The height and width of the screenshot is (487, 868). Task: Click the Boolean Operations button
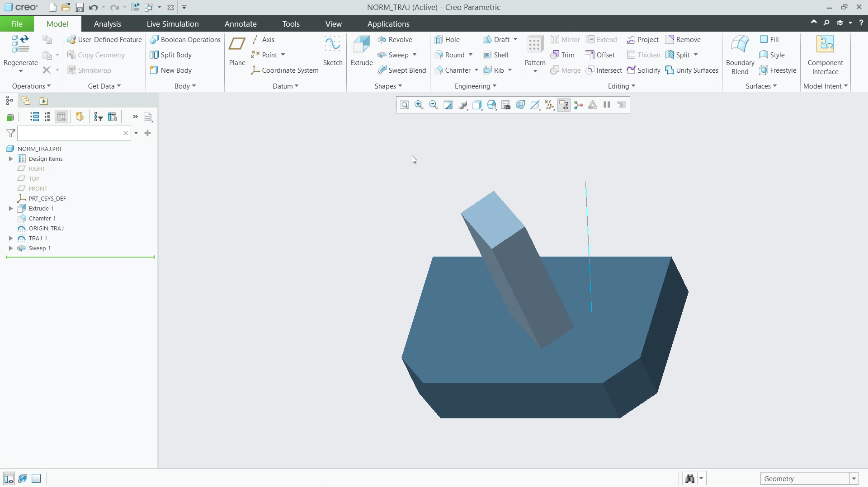[x=185, y=40]
